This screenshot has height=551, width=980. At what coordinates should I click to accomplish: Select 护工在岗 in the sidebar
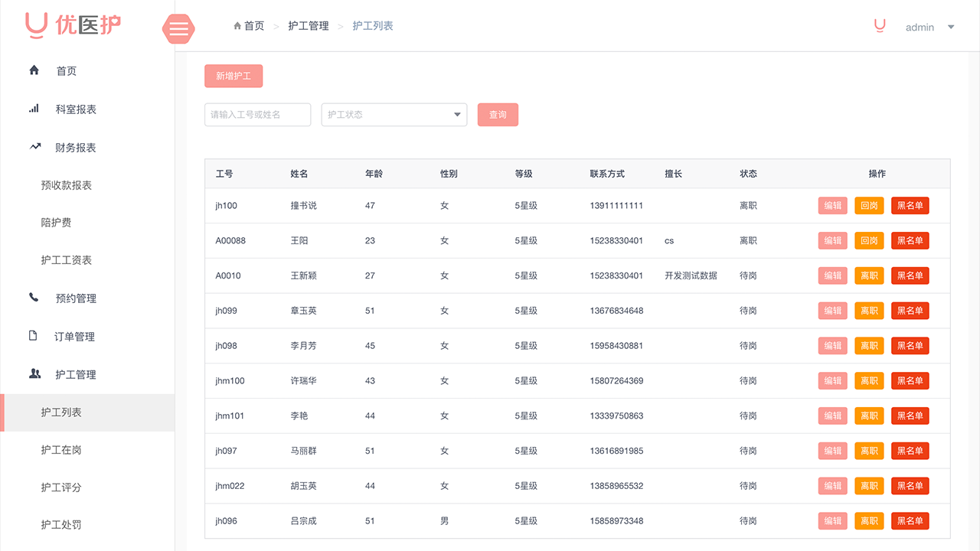coord(61,449)
